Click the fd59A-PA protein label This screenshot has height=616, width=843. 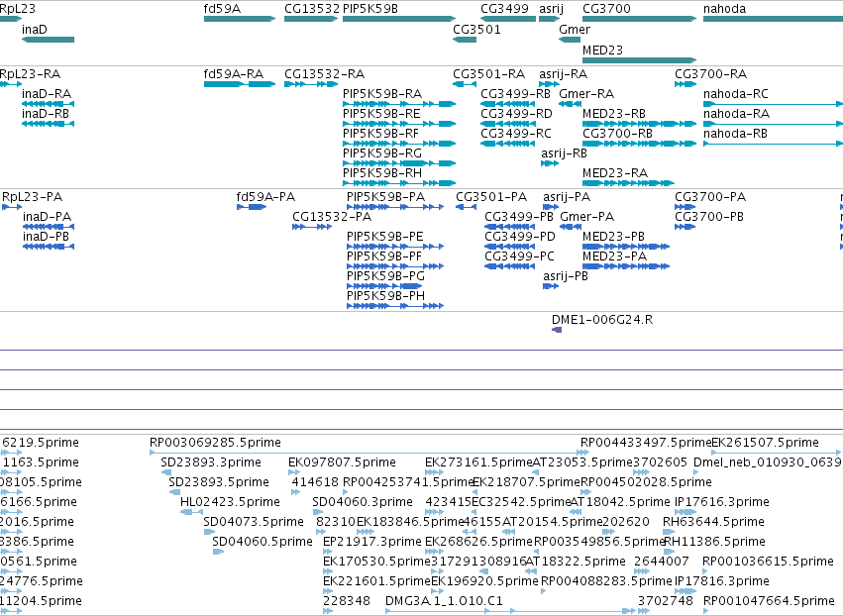(265, 197)
